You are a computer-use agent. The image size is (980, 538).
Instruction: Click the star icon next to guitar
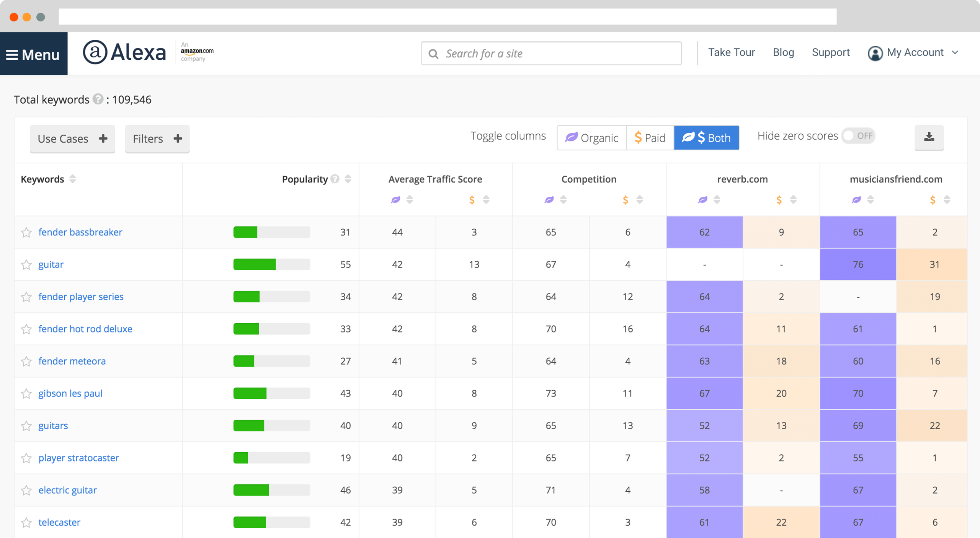[26, 264]
